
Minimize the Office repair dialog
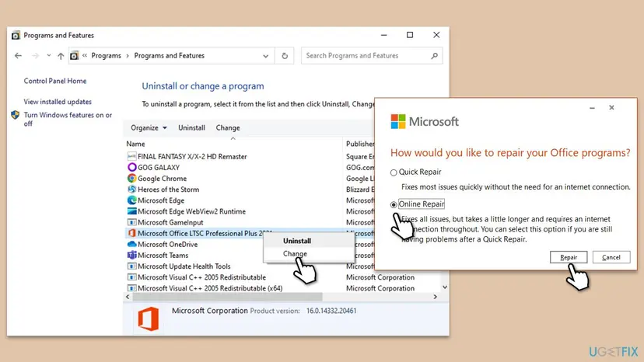pyautogui.click(x=592, y=108)
